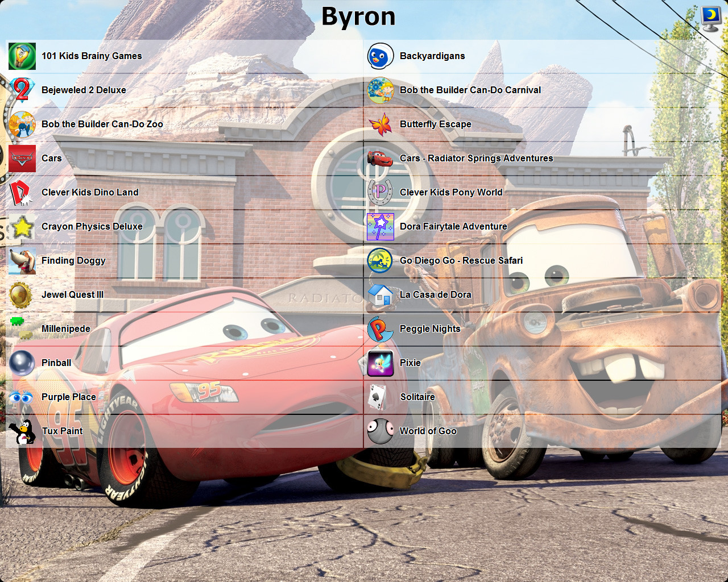Open the 101 Kids Brainy Games lightbulb icon
This screenshot has height=582, width=728.
[22, 56]
